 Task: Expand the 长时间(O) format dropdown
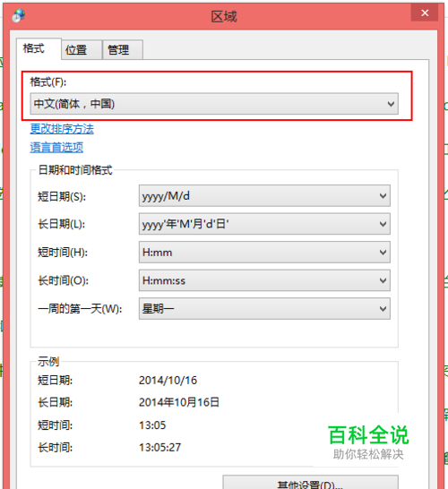pyautogui.click(x=264, y=280)
